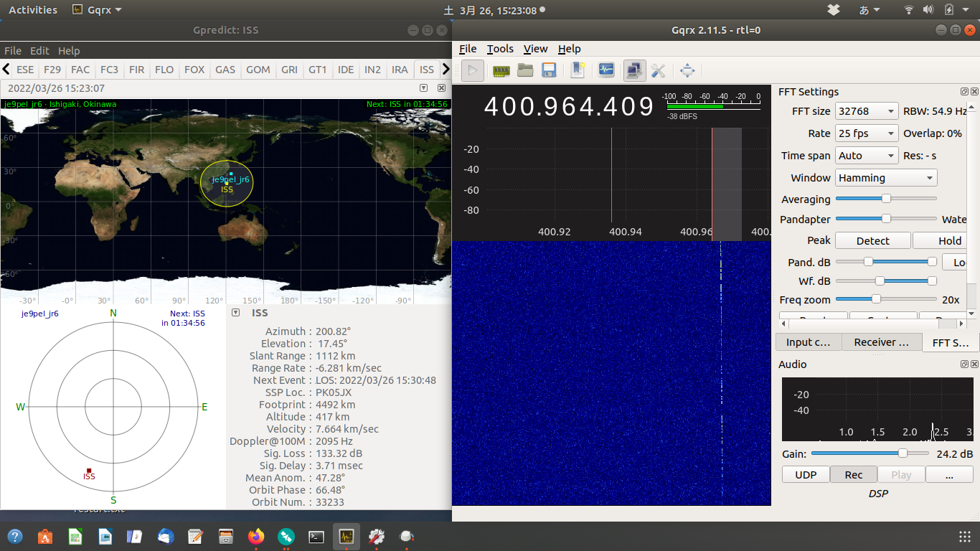The width and height of the screenshot is (980, 551).
Task: Click the audio options '...' button
Action: pos(949,474)
